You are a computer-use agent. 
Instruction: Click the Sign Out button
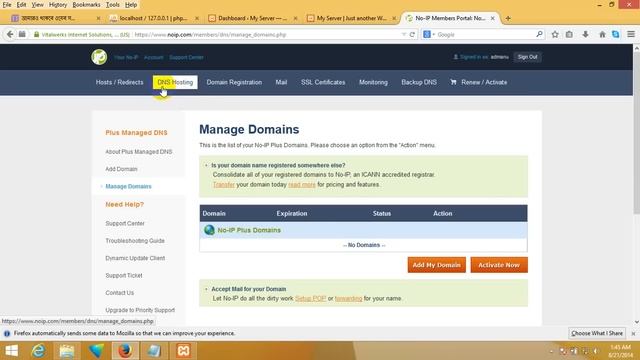pos(527,57)
